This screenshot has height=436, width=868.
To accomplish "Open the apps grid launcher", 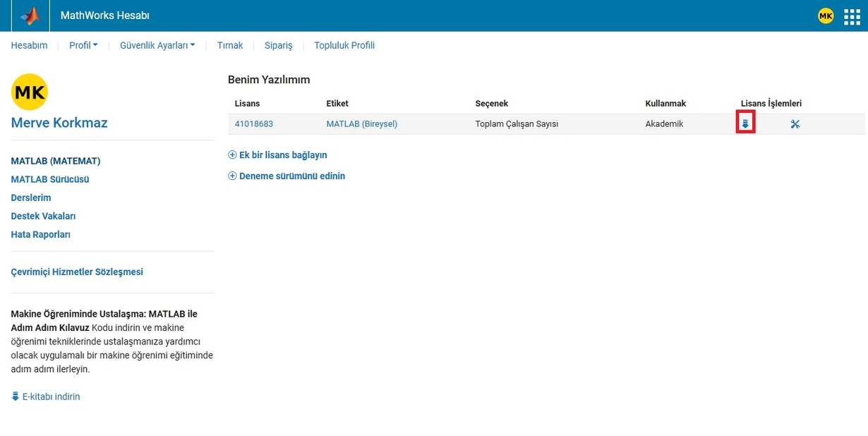I will tap(852, 16).
